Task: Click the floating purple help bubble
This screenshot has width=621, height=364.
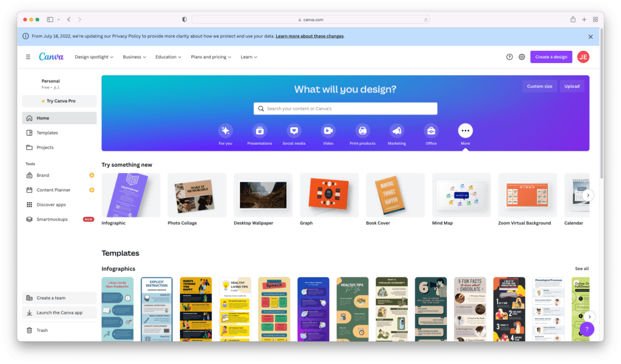Action: (587, 329)
